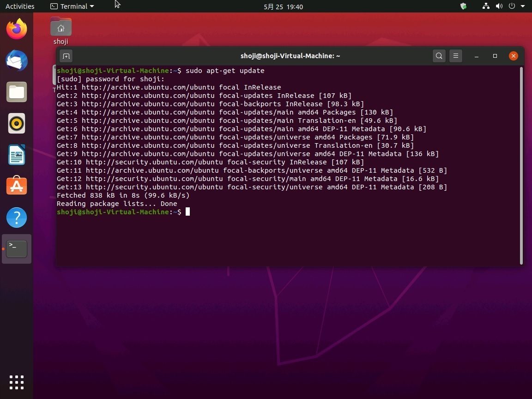The width and height of the screenshot is (532, 399).
Task: Open the clock and calendar panel
Action: [283, 6]
